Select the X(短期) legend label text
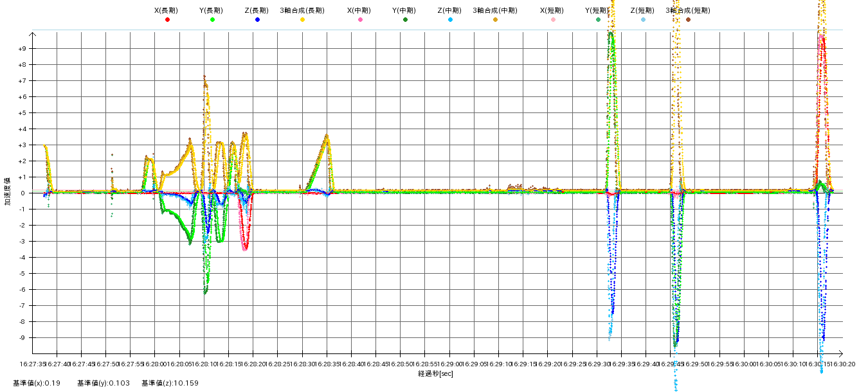868x392 pixels. click(x=552, y=10)
